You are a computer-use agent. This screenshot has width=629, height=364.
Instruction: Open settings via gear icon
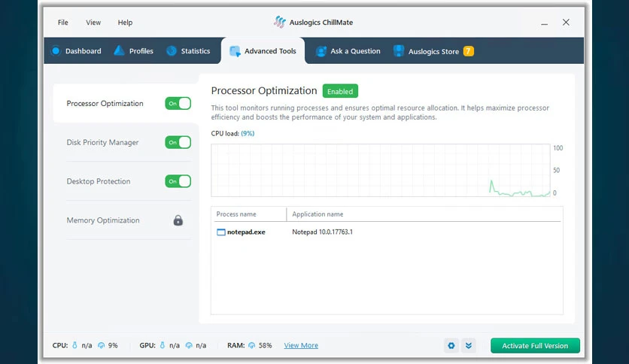(x=451, y=345)
